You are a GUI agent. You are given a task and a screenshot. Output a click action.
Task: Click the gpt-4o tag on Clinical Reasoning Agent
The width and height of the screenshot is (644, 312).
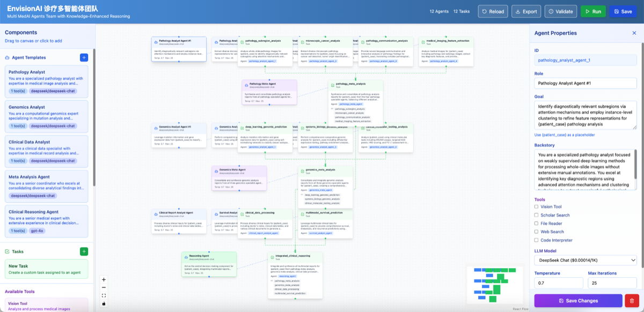(x=38, y=231)
